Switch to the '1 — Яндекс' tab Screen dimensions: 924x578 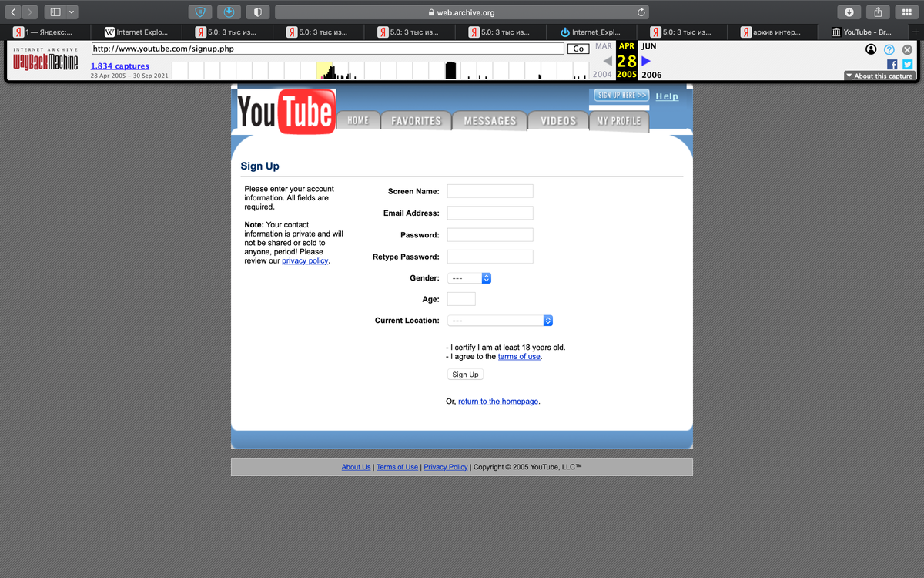pyautogui.click(x=46, y=32)
